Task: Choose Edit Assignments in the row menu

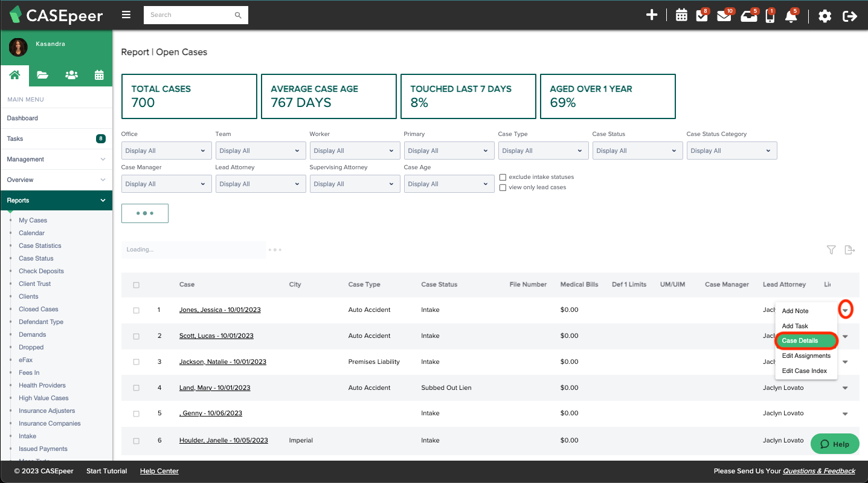Action: coord(806,356)
